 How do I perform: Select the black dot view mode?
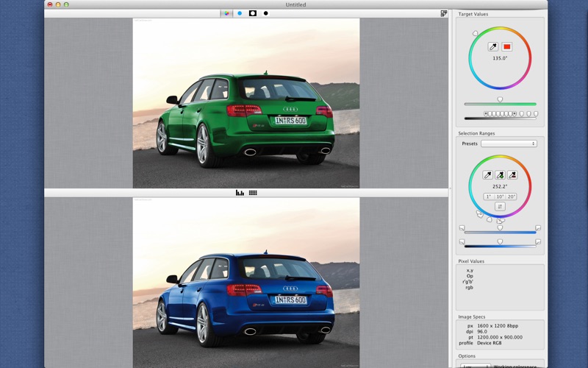[266, 13]
